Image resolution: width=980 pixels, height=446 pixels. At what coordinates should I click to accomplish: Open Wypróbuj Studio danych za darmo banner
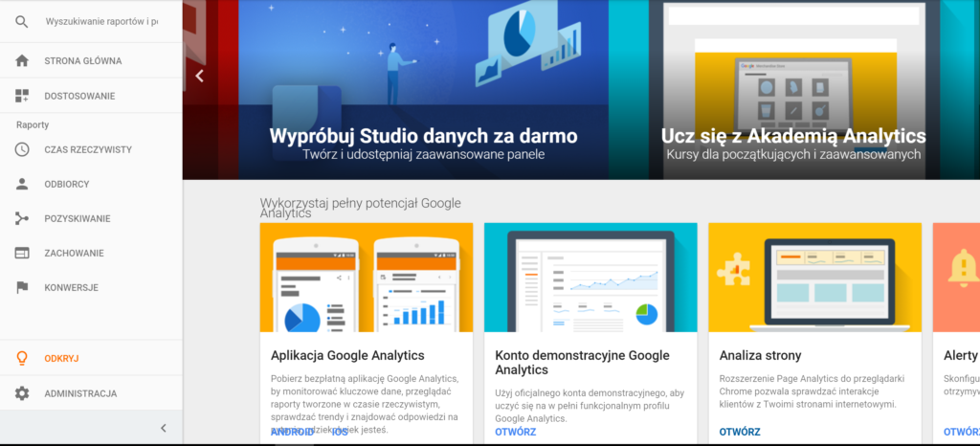point(423,90)
